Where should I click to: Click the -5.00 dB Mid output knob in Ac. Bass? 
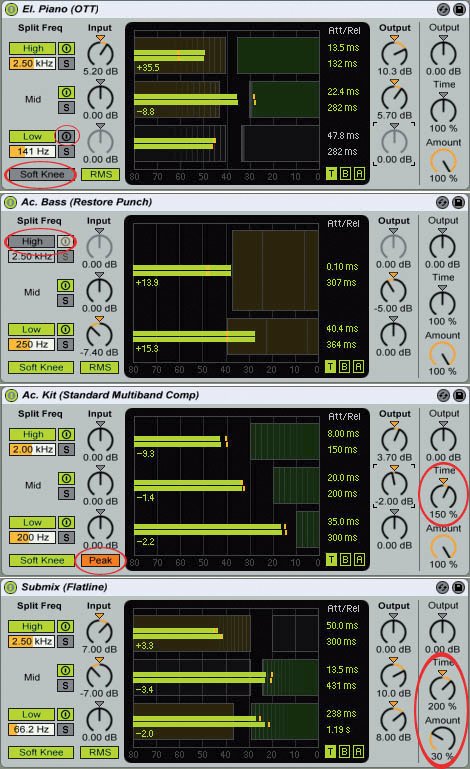pos(393,290)
